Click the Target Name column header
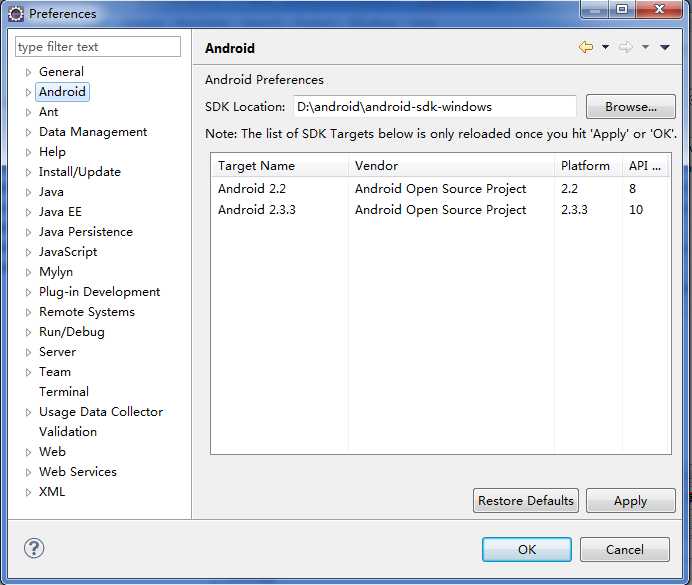 point(280,166)
